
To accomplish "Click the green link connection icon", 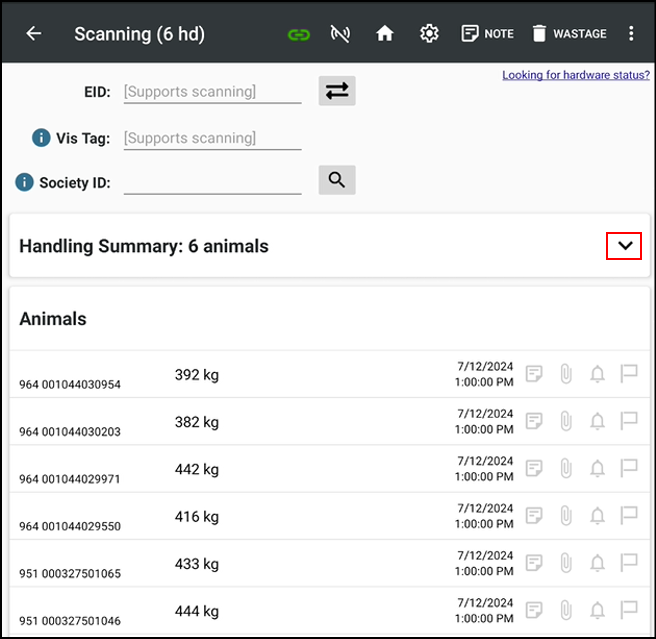I will [x=298, y=34].
